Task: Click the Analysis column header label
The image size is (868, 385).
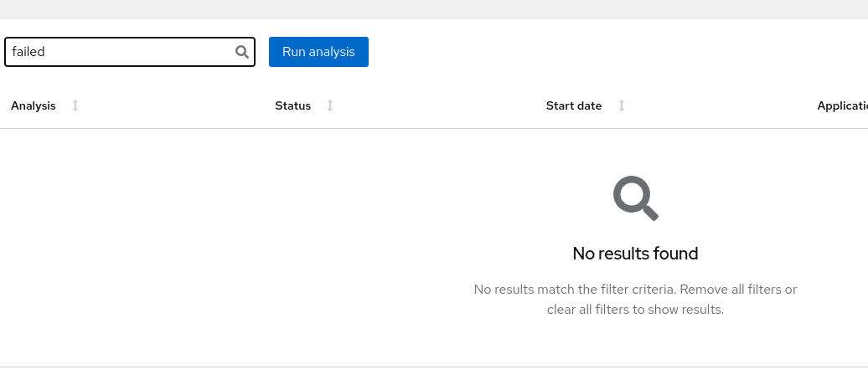Action: click(x=34, y=105)
